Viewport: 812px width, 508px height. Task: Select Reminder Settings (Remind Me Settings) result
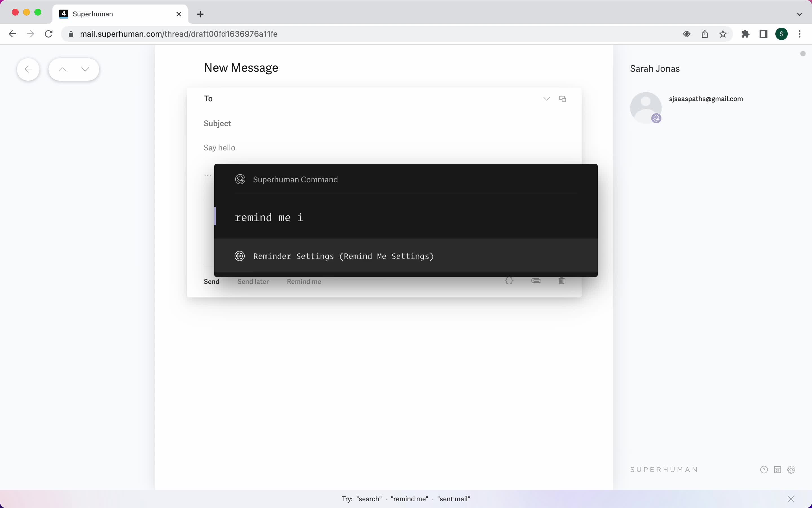pos(406,256)
